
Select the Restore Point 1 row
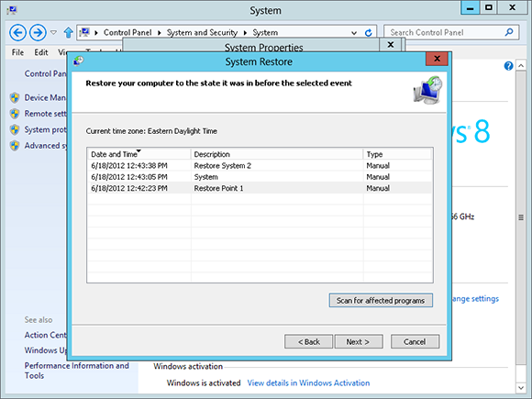260,188
